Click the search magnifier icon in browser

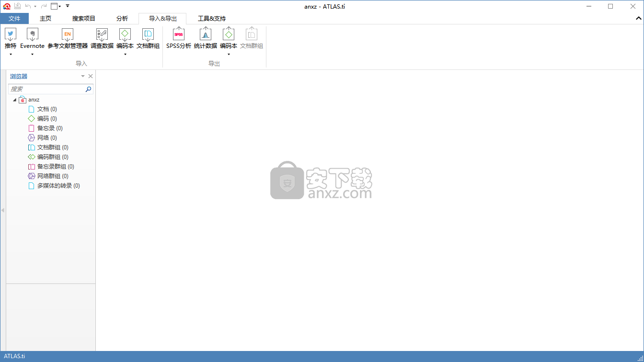(88, 89)
